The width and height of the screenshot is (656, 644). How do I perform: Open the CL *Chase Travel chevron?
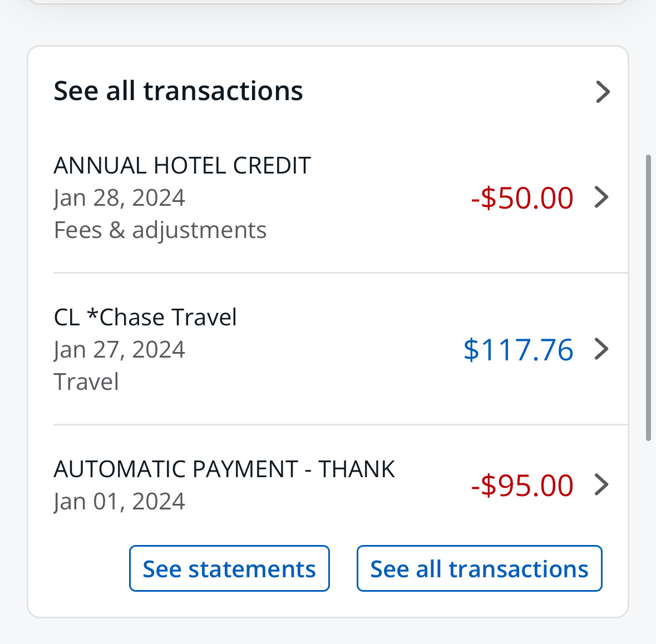(x=601, y=349)
